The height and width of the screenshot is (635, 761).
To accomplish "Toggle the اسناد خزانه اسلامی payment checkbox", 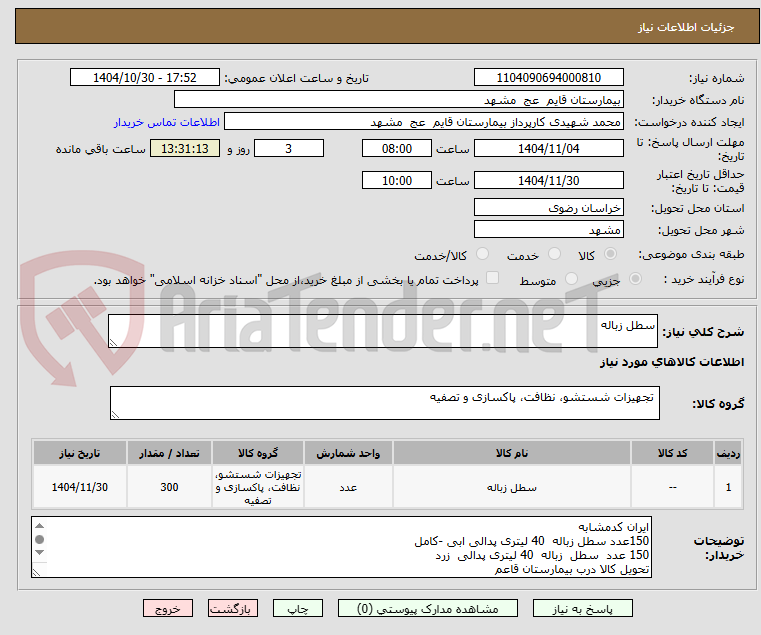I will (492, 278).
